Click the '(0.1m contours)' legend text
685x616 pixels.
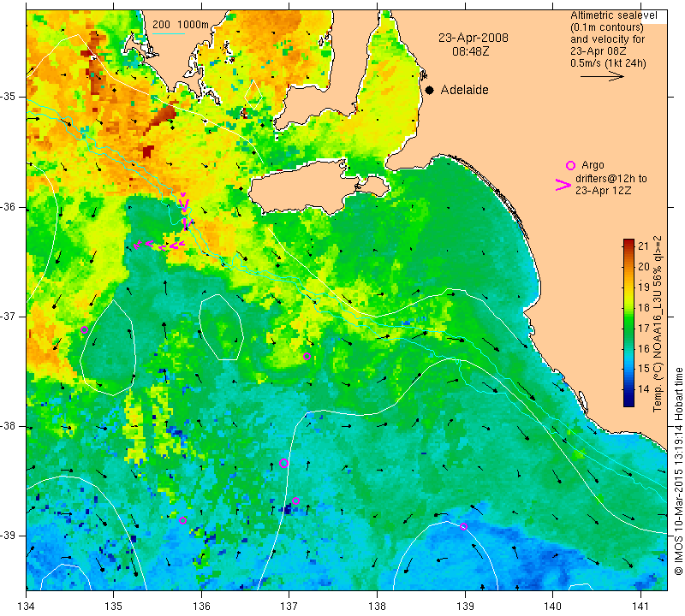[x=606, y=27]
